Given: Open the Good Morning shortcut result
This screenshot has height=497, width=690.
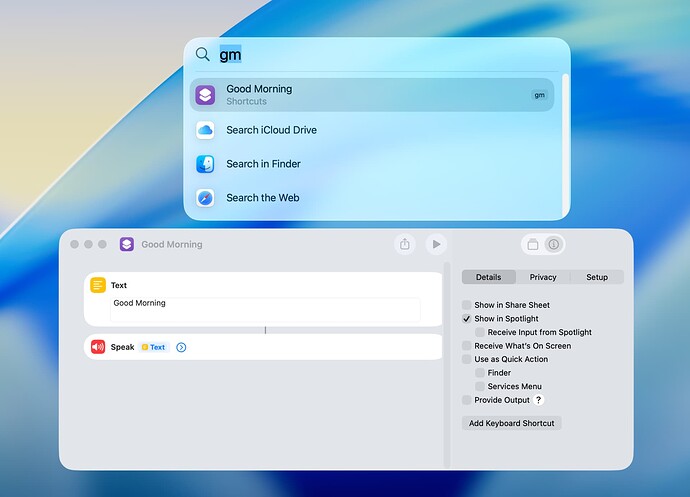Looking at the screenshot, I should click(372, 95).
